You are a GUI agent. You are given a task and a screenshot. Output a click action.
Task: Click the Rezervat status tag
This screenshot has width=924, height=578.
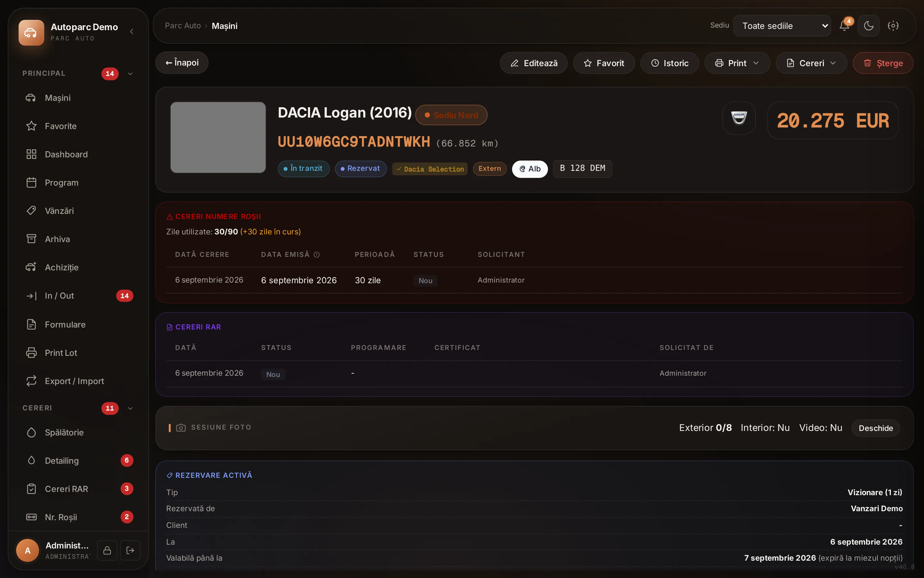pos(360,169)
